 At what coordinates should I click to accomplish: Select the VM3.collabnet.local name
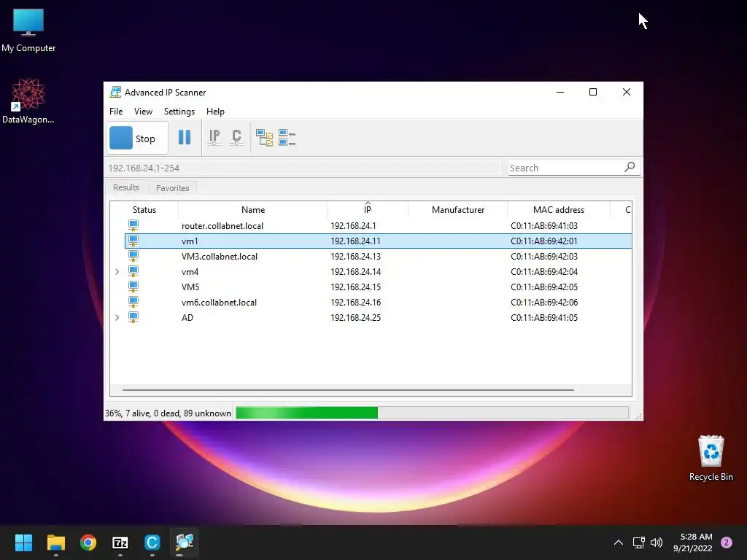(219, 256)
